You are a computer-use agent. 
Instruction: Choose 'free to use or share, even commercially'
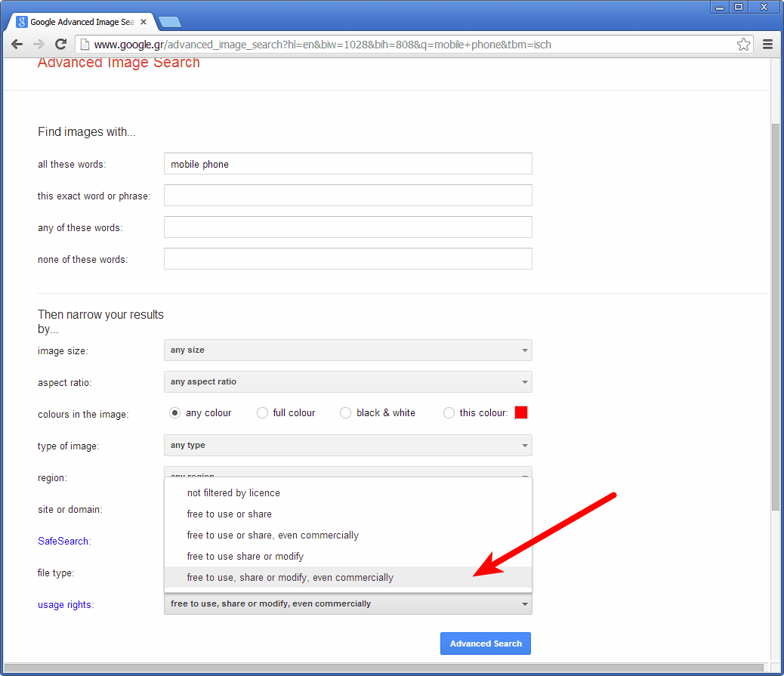348,535
